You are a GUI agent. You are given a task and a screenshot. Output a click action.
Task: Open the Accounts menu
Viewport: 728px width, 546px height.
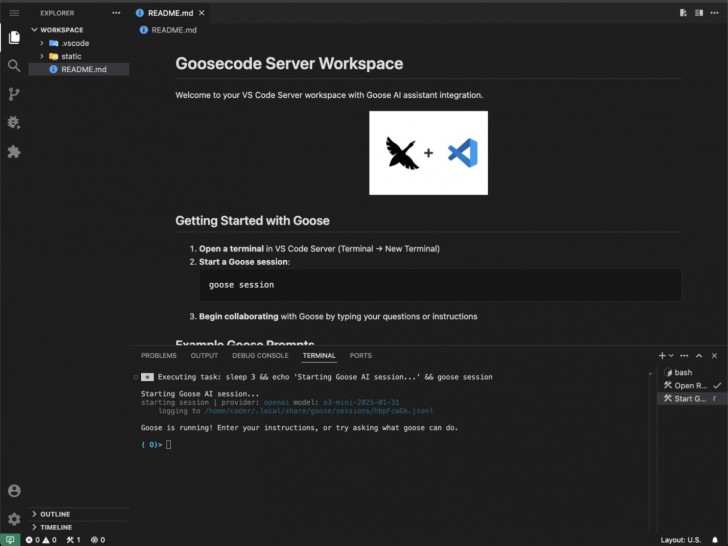(14, 491)
